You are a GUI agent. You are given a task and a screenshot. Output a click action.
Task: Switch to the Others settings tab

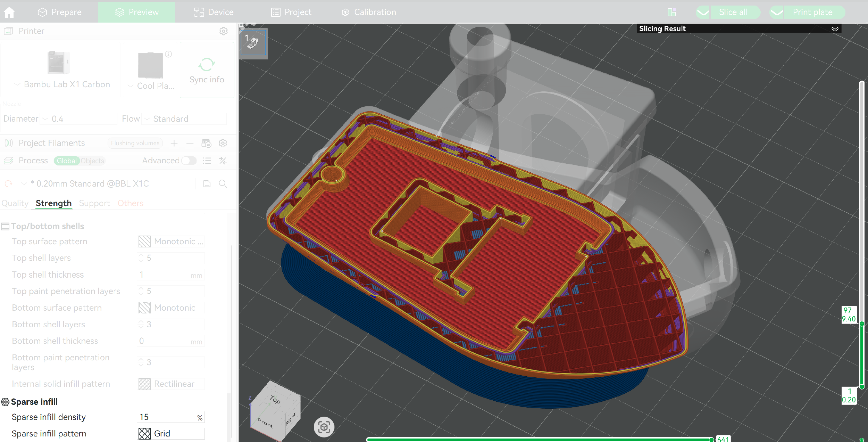point(130,203)
